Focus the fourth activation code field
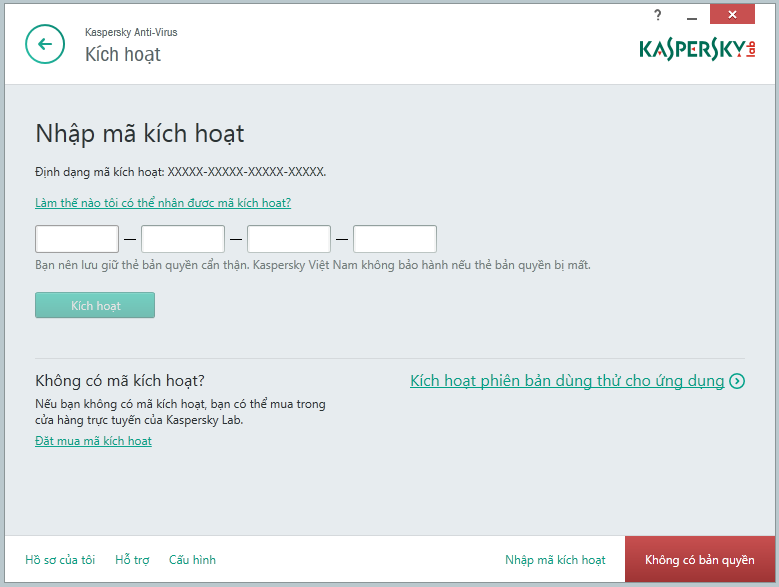 click(x=395, y=239)
